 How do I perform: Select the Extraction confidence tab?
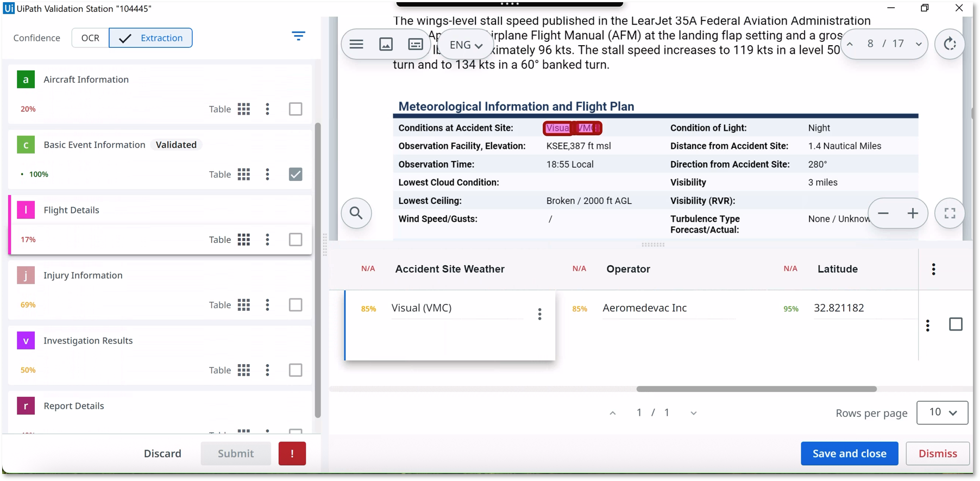(151, 38)
